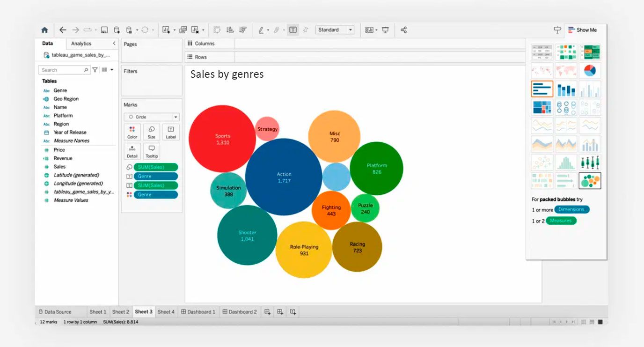Toggle the Show mark labels button

293,30
